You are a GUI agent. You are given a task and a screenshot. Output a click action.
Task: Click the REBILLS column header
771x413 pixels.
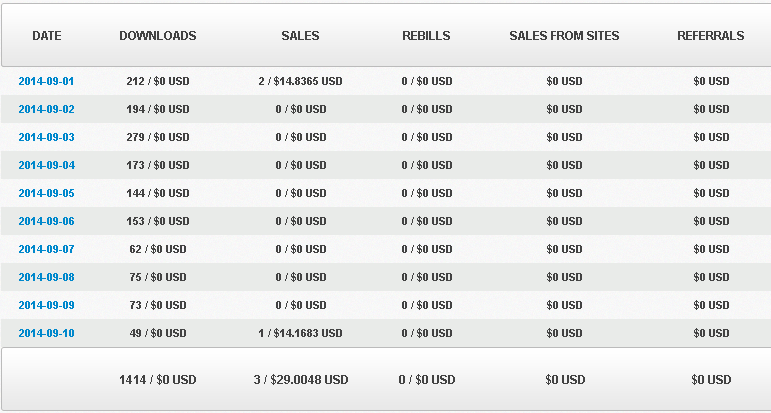(426, 36)
